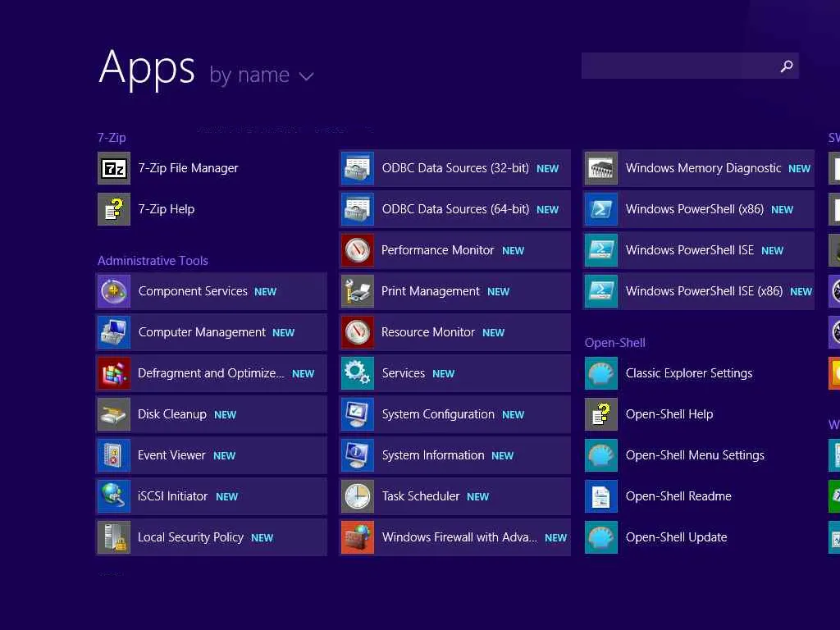The height and width of the screenshot is (630, 840).
Task: Select the Open-Shell group header
Action: pyautogui.click(x=615, y=343)
